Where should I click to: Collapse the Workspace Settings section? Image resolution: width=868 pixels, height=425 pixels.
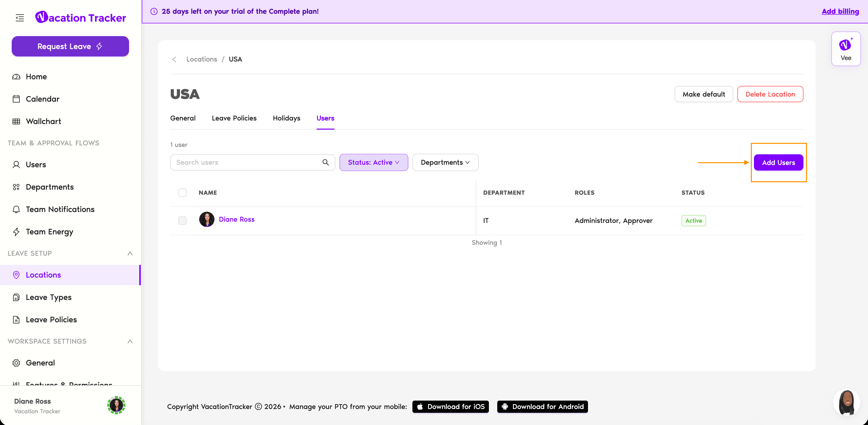pyautogui.click(x=130, y=341)
